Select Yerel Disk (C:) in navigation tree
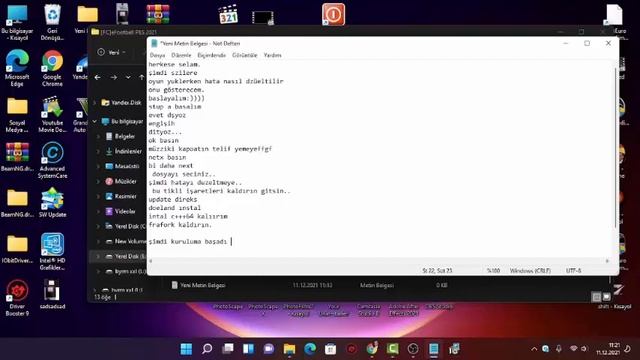640x360 pixels. [x=125, y=226]
